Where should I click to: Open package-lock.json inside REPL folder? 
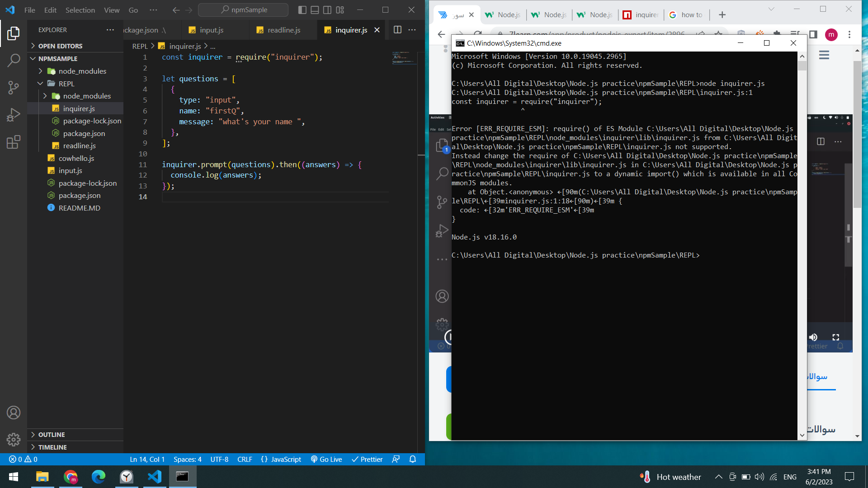pos(75,121)
